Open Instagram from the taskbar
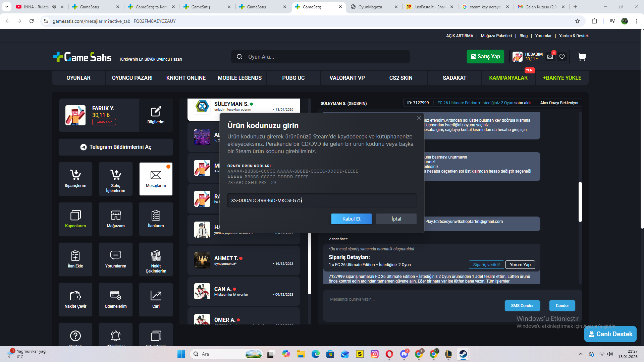Viewport: 644px width, 362px height. 375,354
